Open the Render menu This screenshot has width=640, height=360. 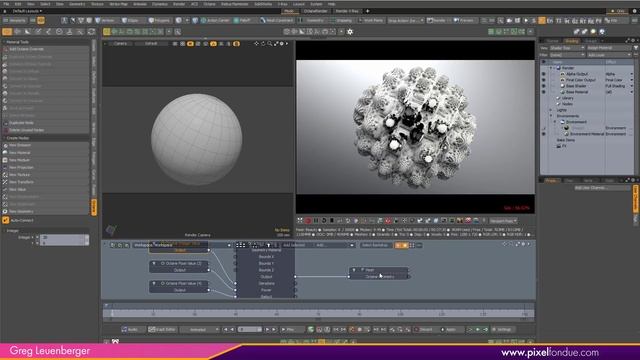(179, 4)
